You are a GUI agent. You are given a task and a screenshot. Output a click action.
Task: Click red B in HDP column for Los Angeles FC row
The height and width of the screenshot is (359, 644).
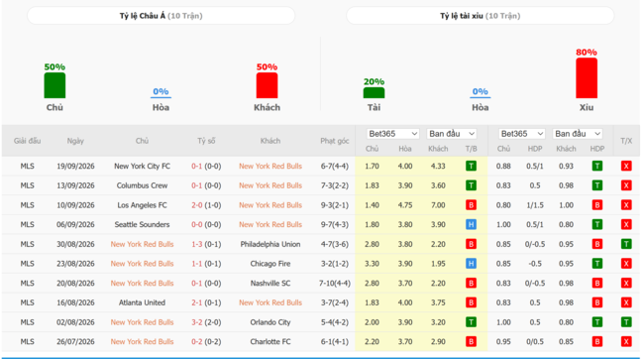(x=597, y=205)
